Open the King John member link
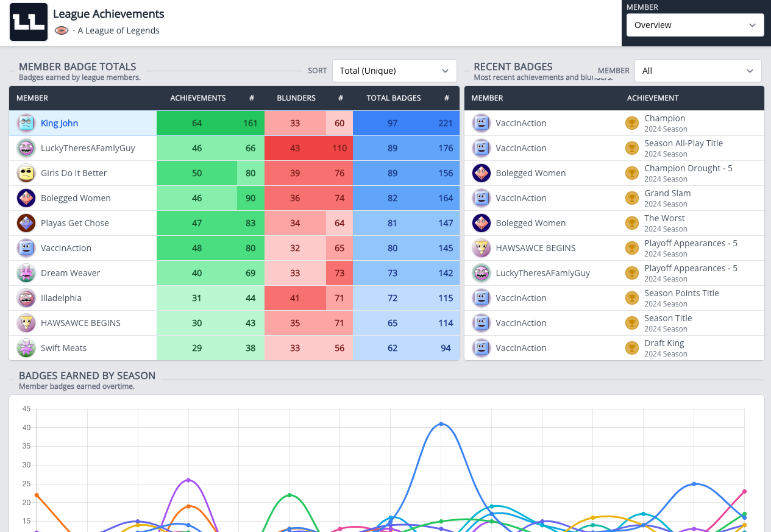 [60, 123]
